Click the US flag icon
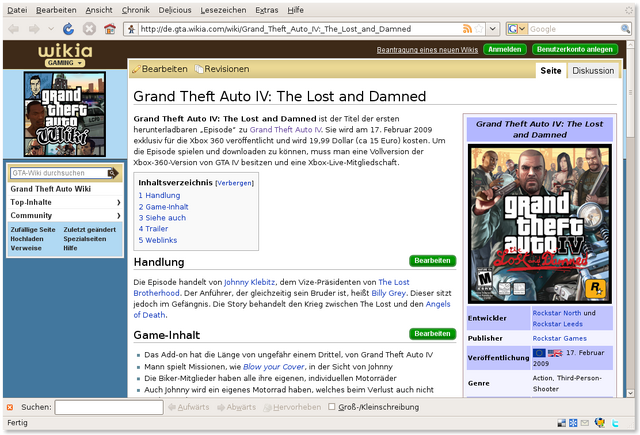 point(555,353)
